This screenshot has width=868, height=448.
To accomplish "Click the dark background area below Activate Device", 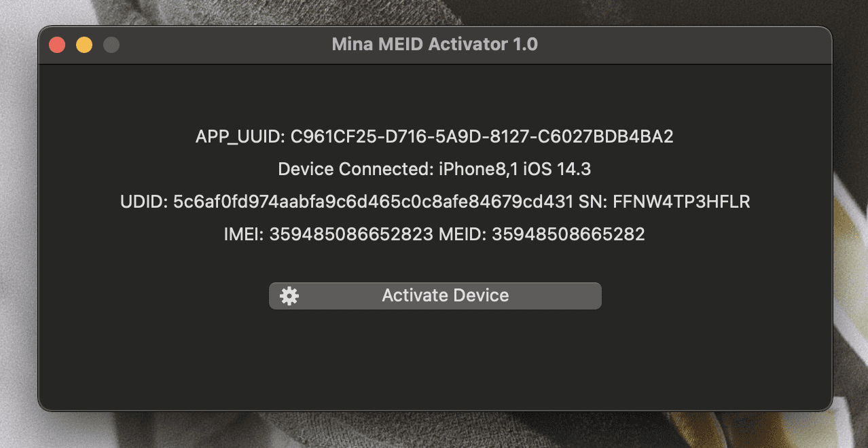I will 435,360.
